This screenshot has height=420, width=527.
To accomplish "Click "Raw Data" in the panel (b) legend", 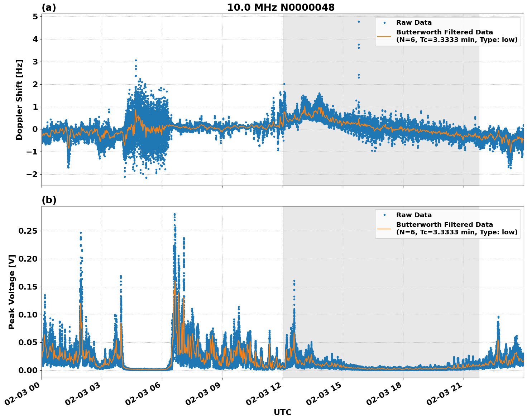I will pyautogui.click(x=414, y=215).
